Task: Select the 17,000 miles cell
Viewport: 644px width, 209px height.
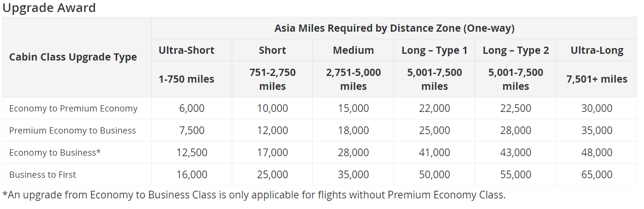Action: pos(272,153)
